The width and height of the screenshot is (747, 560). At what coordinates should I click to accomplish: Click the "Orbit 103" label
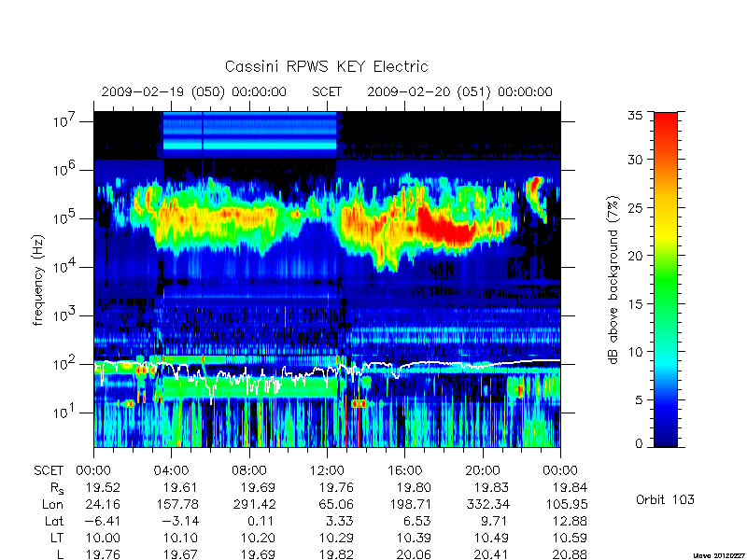click(x=665, y=499)
